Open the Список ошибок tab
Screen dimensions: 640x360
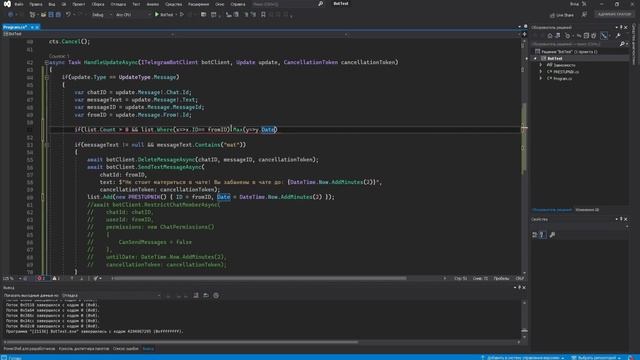click(125, 349)
